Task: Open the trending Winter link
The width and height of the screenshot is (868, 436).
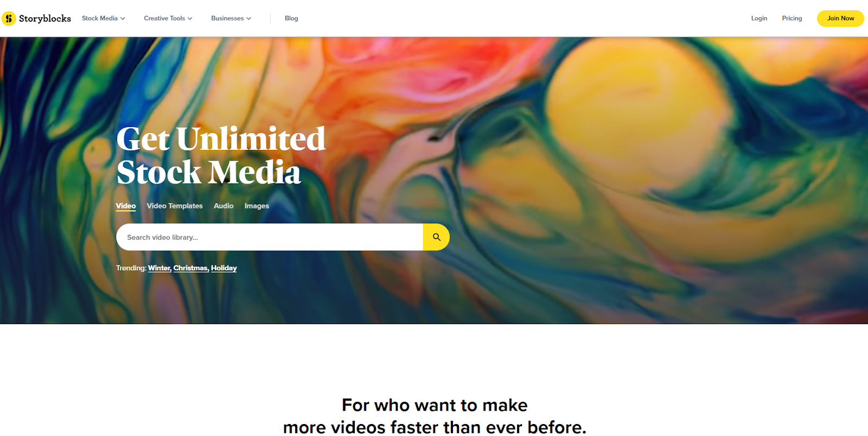Action: coord(159,268)
